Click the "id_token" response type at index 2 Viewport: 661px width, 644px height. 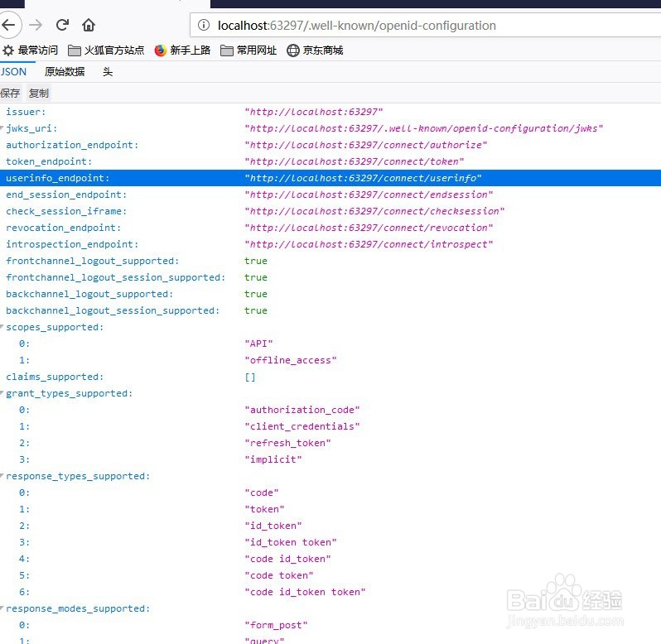tap(273, 526)
